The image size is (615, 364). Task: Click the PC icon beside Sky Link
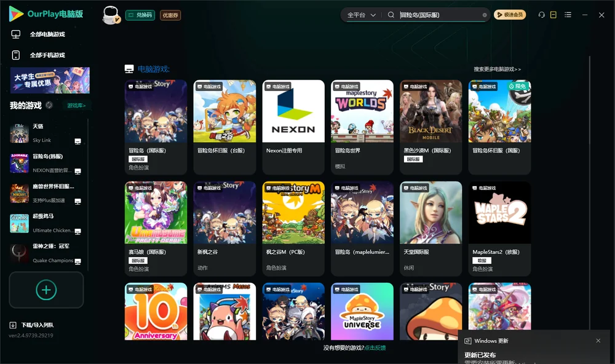coord(77,141)
